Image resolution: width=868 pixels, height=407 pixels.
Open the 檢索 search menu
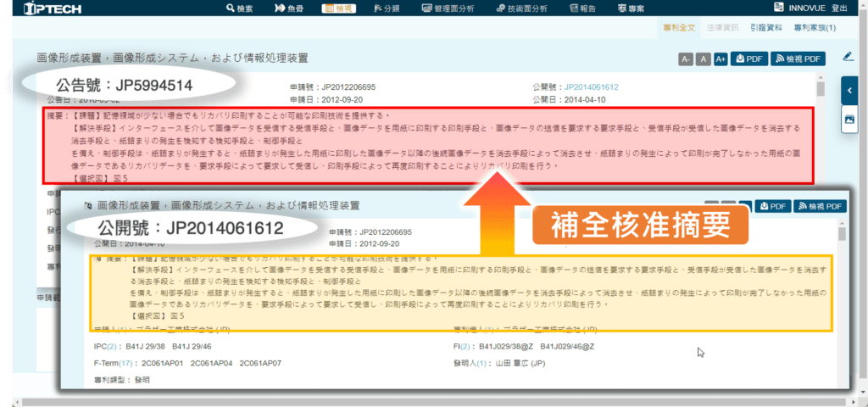[239, 8]
